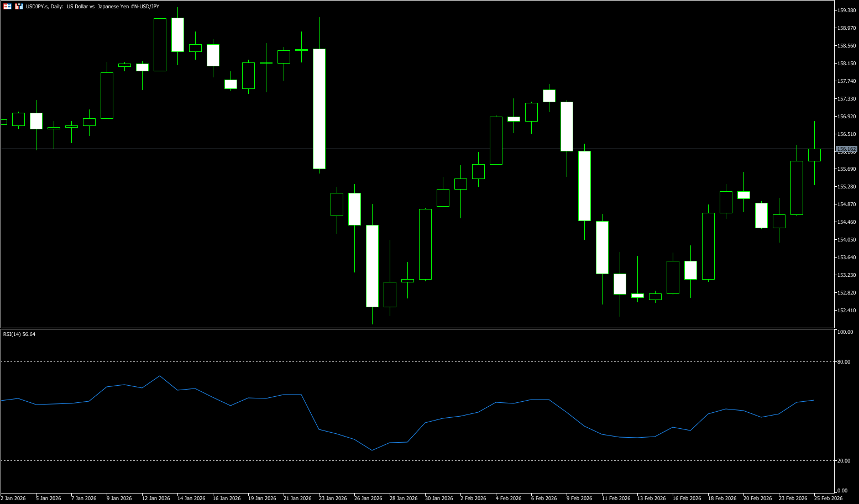This screenshot has width=859, height=504.
Task: Click the 152.410 price scale label
Action: 847,311
